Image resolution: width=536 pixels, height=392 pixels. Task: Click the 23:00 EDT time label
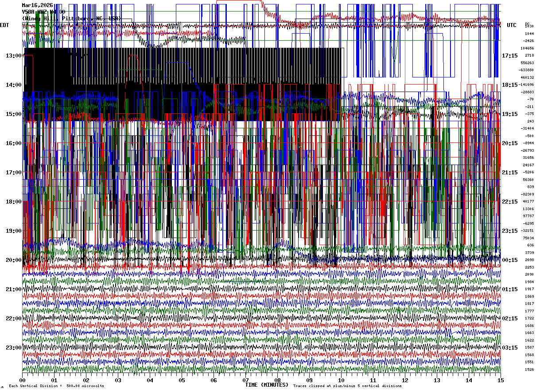pyautogui.click(x=14, y=347)
